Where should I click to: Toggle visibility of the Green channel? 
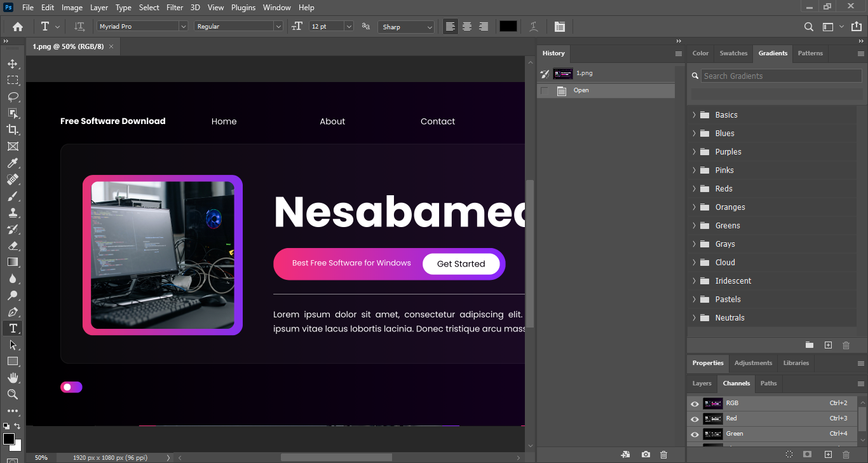click(x=695, y=434)
